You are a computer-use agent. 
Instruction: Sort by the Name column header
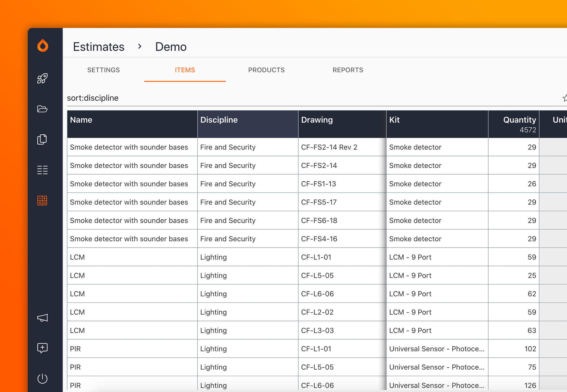click(132, 124)
